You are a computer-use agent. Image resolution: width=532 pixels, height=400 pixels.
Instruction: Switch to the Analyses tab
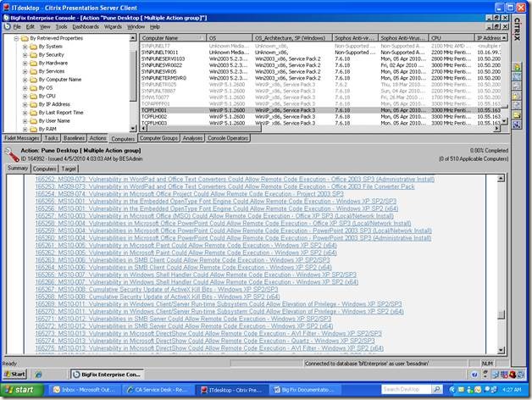tap(192, 138)
